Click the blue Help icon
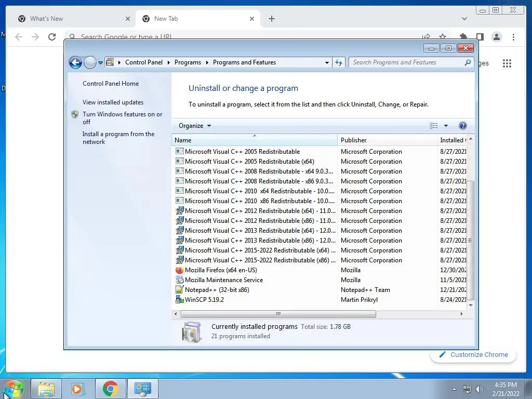The image size is (532, 399). tap(462, 126)
